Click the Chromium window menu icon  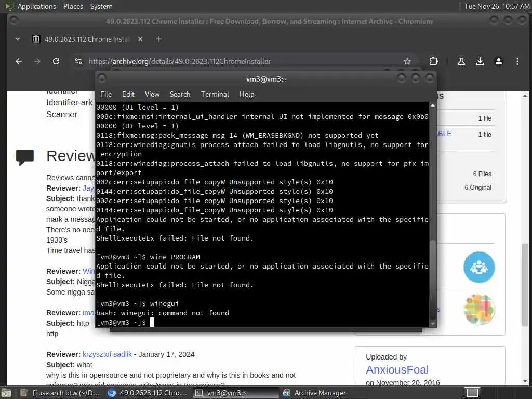tap(14, 21)
